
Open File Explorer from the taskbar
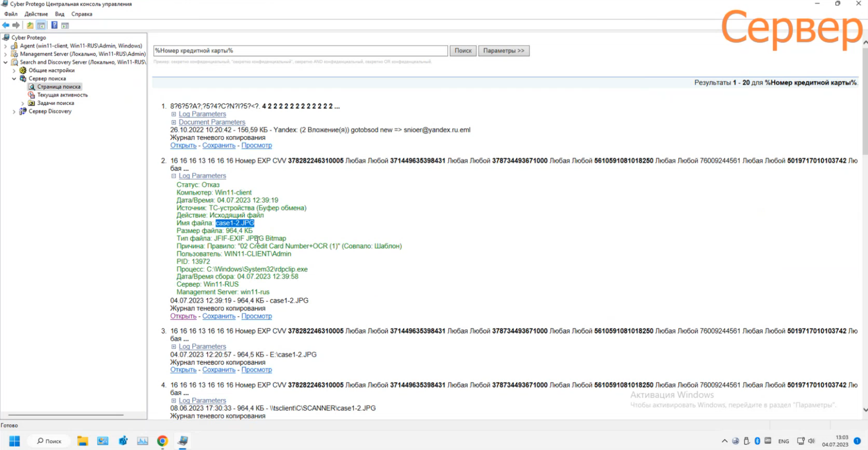83,441
